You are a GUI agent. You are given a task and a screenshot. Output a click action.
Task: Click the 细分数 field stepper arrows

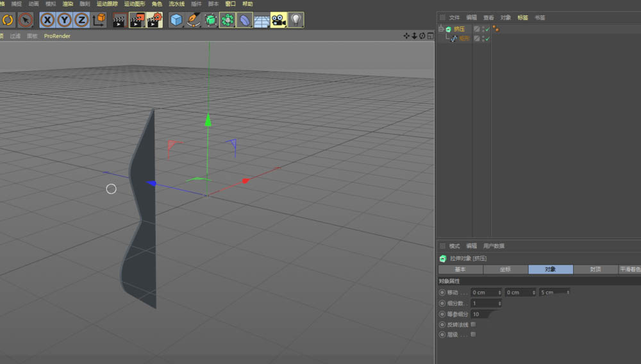click(x=500, y=303)
